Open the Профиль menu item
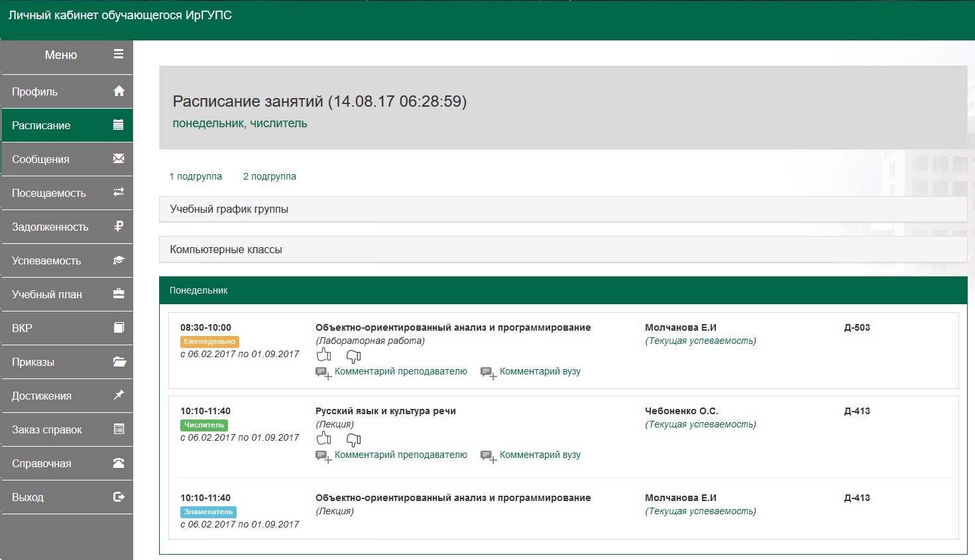 (67, 91)
